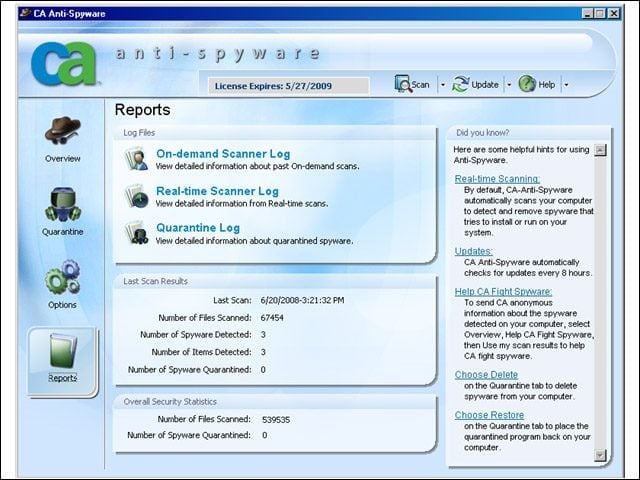Click the License Expires 5/27/2009 field
Screen dimensions: 640x480
[289, 86]
